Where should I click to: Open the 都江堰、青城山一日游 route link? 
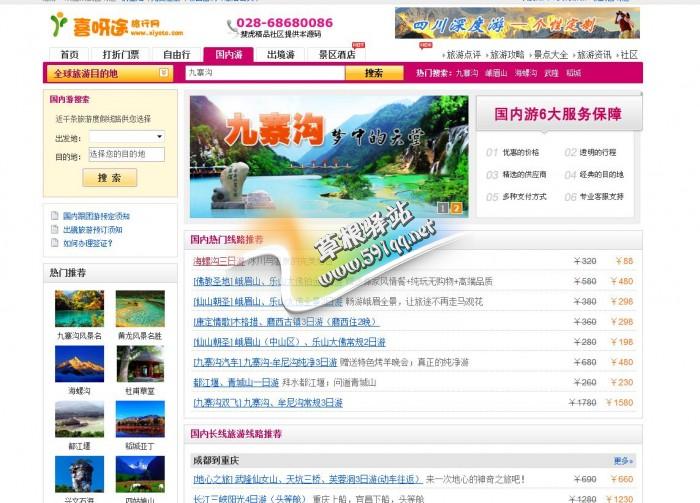(x=237, y=382)
